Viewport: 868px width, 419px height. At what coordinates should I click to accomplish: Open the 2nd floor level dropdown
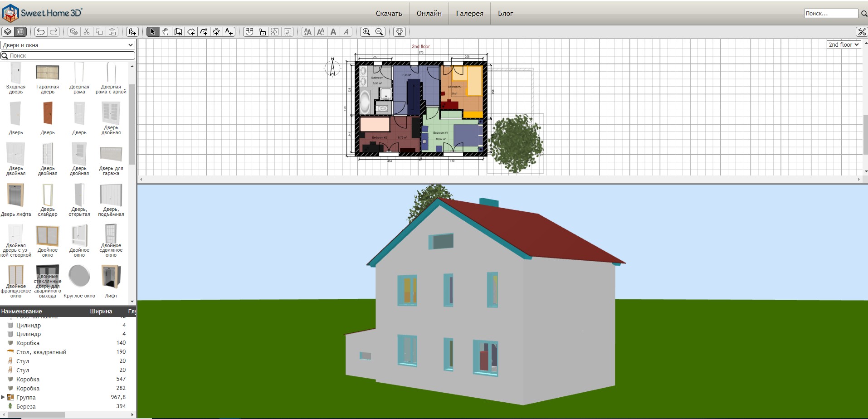tap(844, 44)
